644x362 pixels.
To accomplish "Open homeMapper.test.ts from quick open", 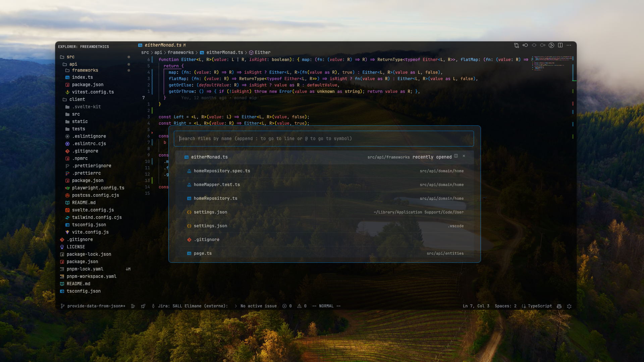I will (x=324, y=185).
